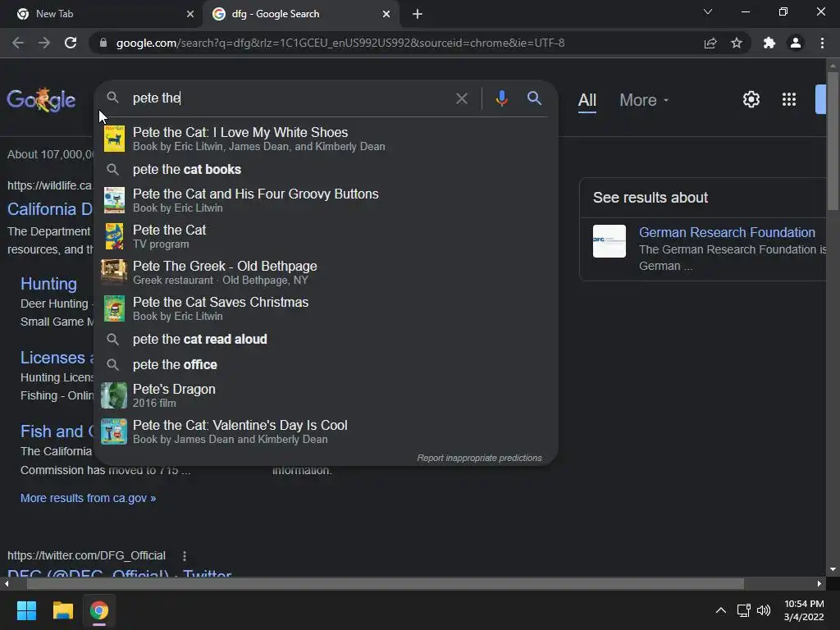840x630 pixels.
Task: Choose Pete the Cat and His Four Groovy Buttons
Action: (326, 200)
